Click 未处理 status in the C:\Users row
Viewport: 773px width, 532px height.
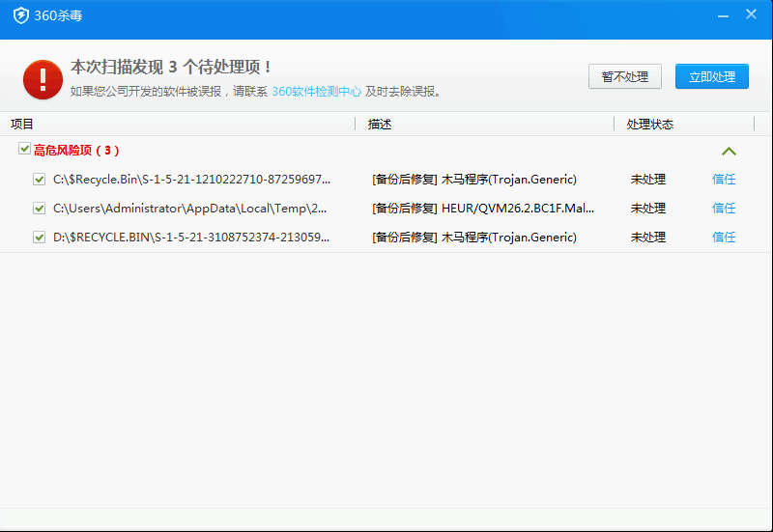click(647, 209)
